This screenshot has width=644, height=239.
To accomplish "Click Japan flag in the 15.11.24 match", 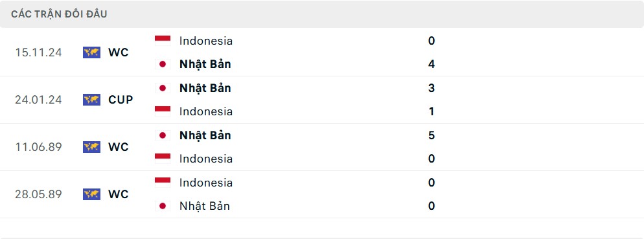I will (x=163, y=64).
